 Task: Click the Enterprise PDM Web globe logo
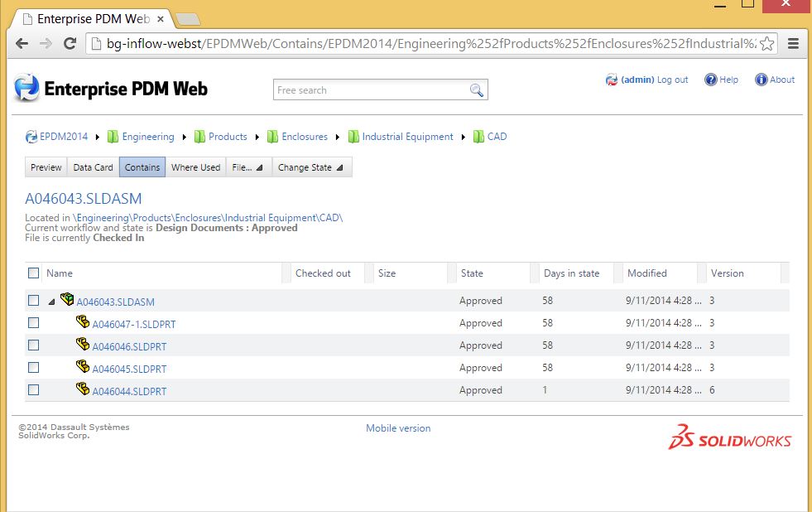[x=26, y=87]
